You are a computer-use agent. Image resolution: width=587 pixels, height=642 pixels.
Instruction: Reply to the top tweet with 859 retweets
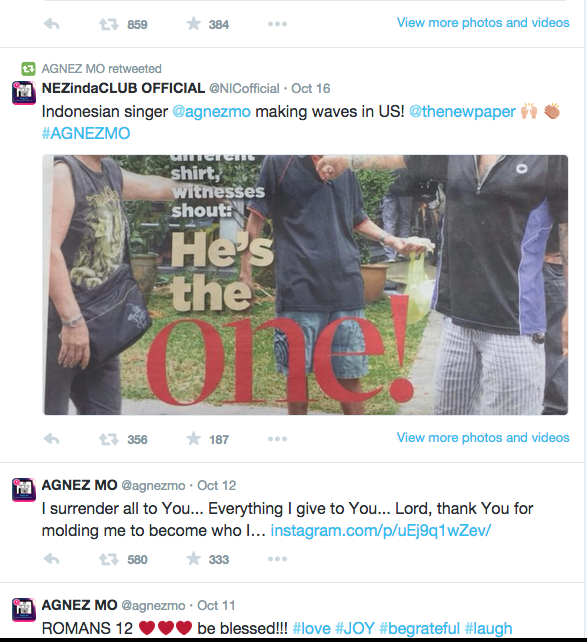coord(52,24)
